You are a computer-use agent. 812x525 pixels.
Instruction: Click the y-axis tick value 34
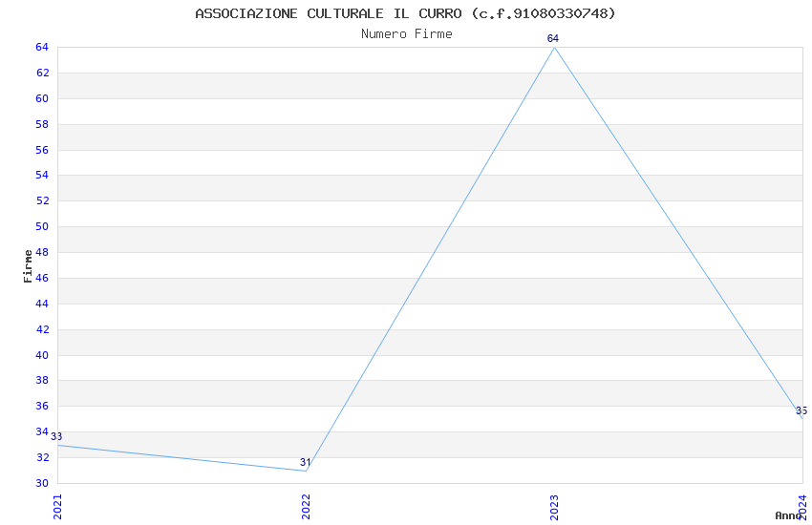pos(42,431)
